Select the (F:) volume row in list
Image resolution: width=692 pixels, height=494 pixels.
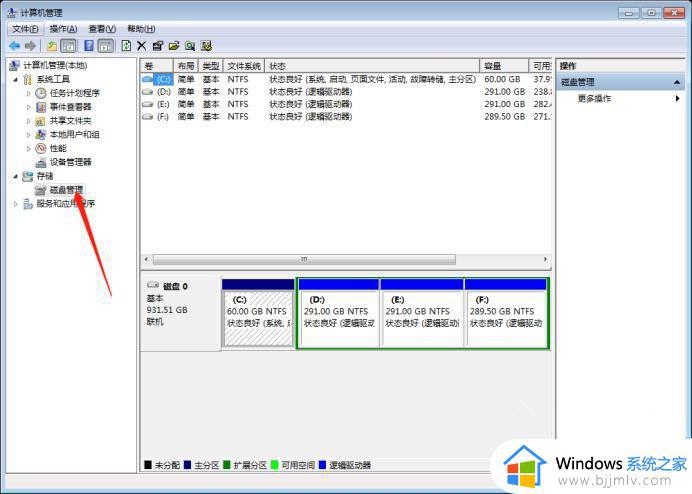click(x=346, y=117)
